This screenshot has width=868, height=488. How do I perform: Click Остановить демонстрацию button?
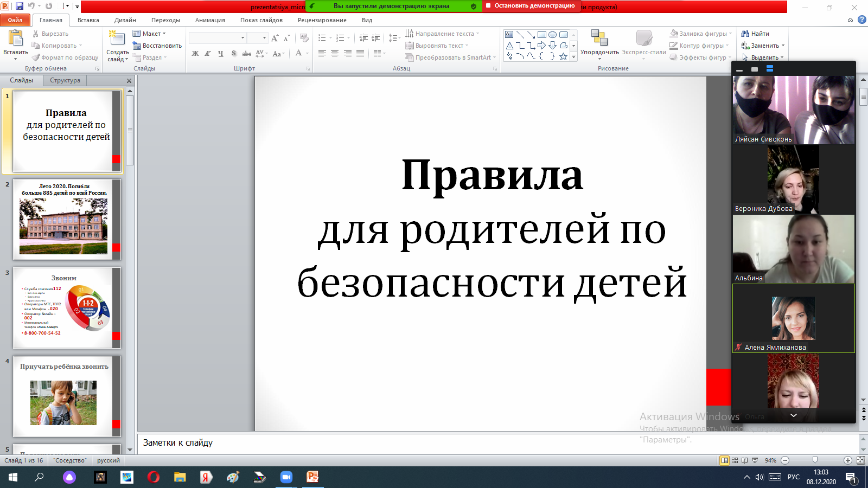(x=531, y=6)
